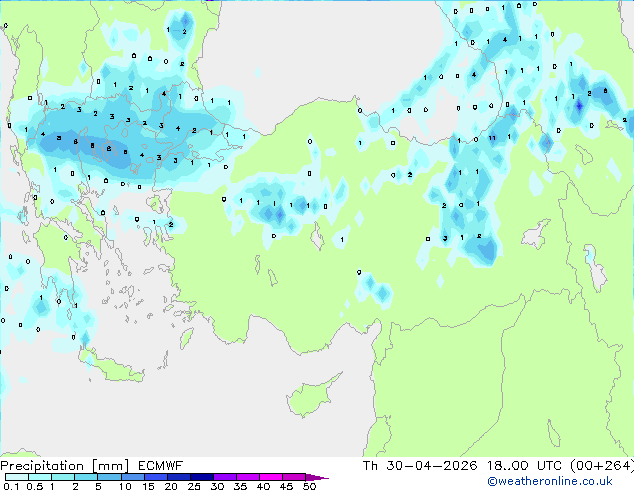Screen dimensions: 634x490
Task: Click the legend value '0.1'
Action: (x=10, y=486)
